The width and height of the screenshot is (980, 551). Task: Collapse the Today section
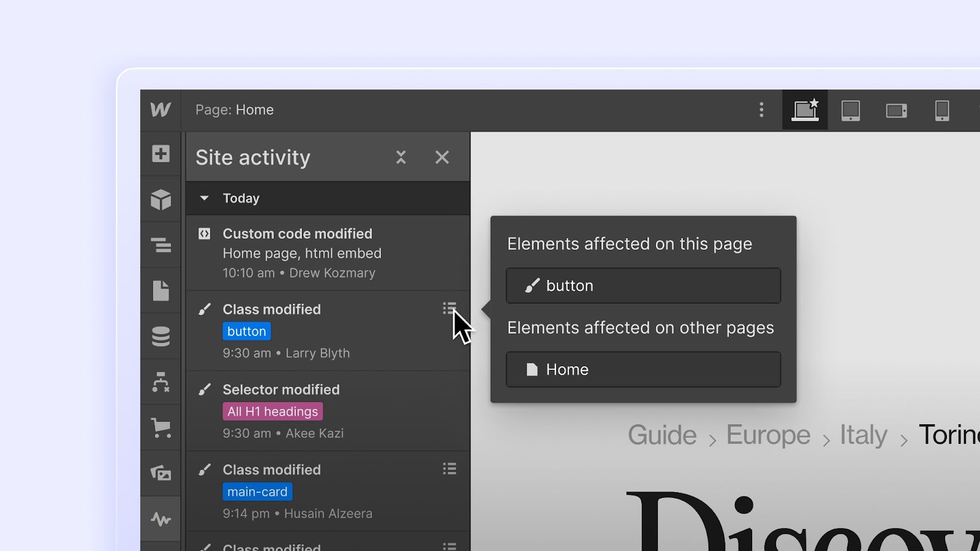pyautogui.click(x=205, y=198)
